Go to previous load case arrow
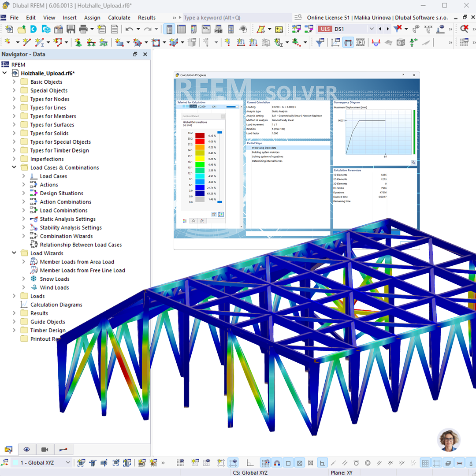Image resolution: width=476 pixels, height=476 pixels. (380, 29)
